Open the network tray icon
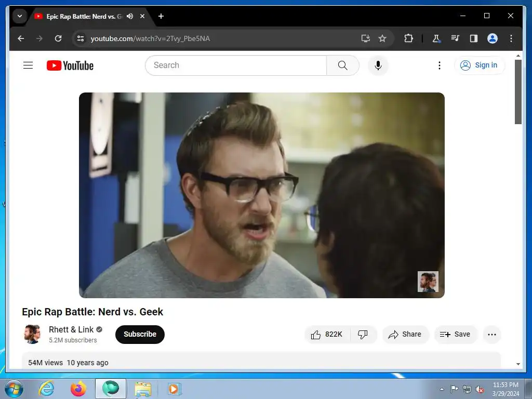 coord(467,389)
